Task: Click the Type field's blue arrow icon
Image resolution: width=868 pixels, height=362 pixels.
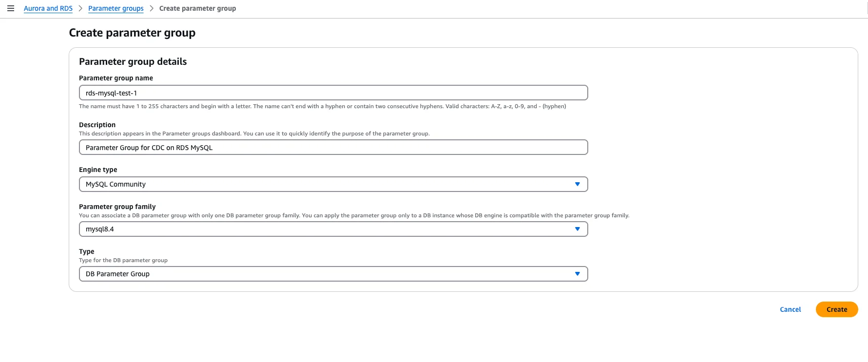Action: pos(577,274)
